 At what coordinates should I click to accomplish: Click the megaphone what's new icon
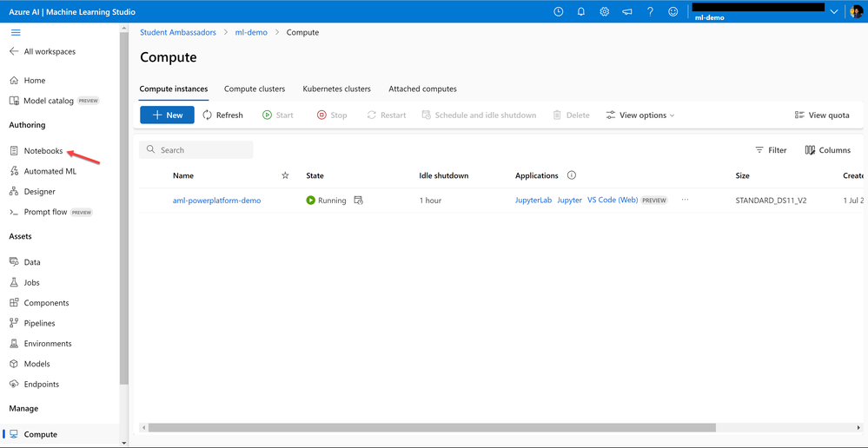627,11
